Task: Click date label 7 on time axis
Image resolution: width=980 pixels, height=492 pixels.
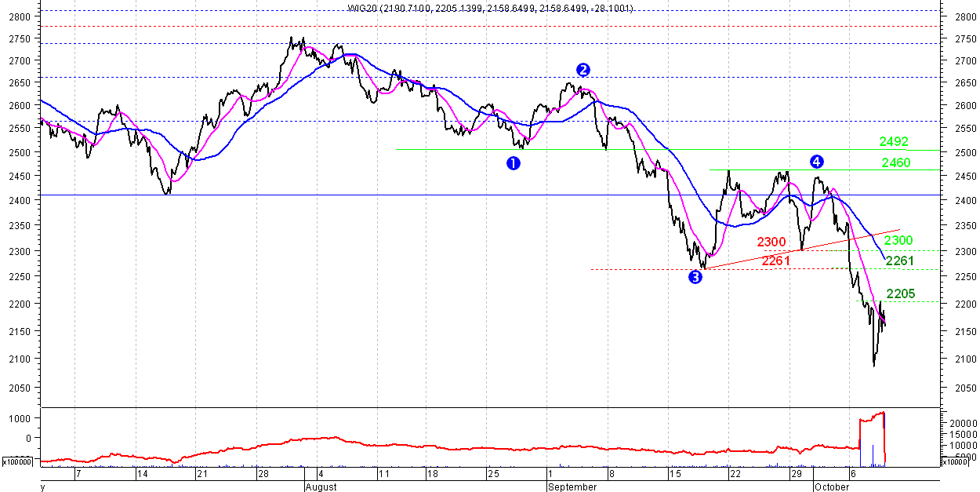Action: click(78, 475)
